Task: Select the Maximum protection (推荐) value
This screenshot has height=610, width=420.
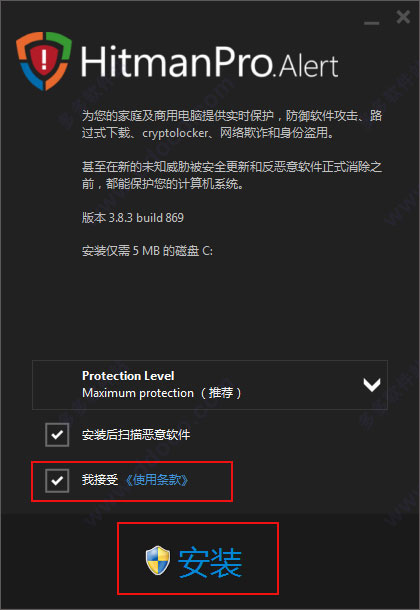Action: click(161, 393)
